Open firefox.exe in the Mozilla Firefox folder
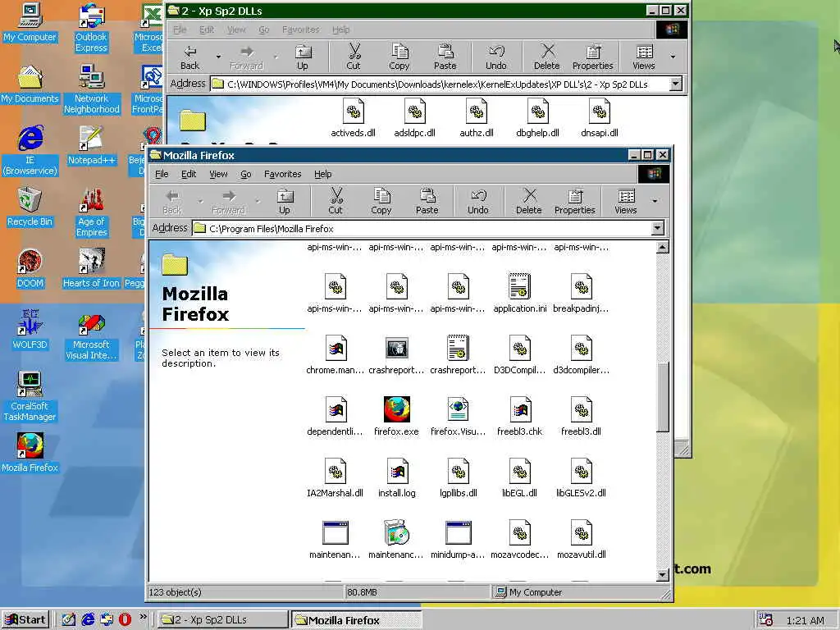The height and width of the screenshot is (630, 840). (x=396, y=416)
